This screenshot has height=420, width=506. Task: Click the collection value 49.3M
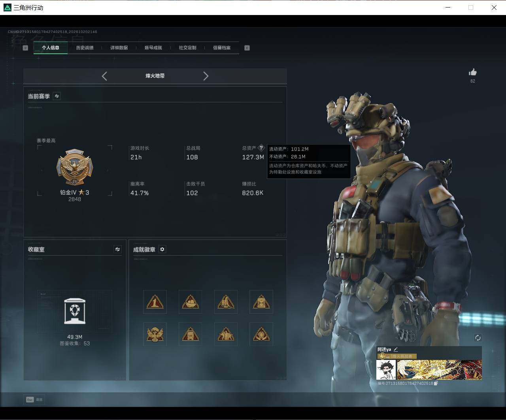point(75,337)
